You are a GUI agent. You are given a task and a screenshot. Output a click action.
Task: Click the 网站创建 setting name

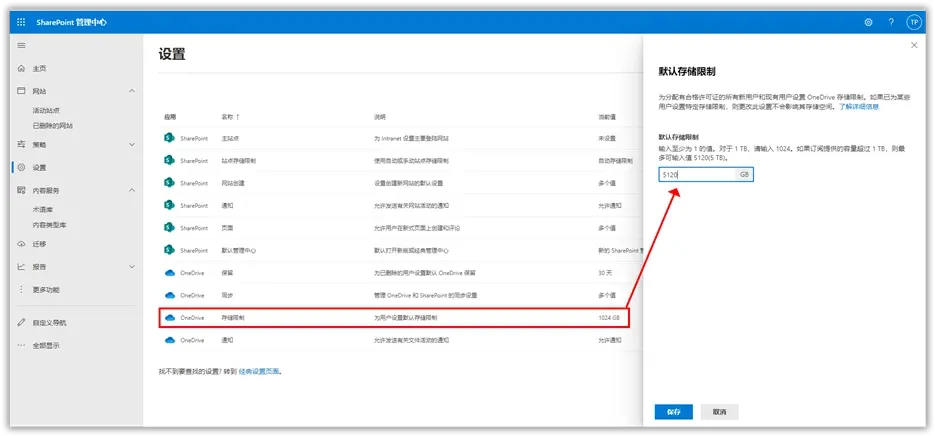pos(233,183)
